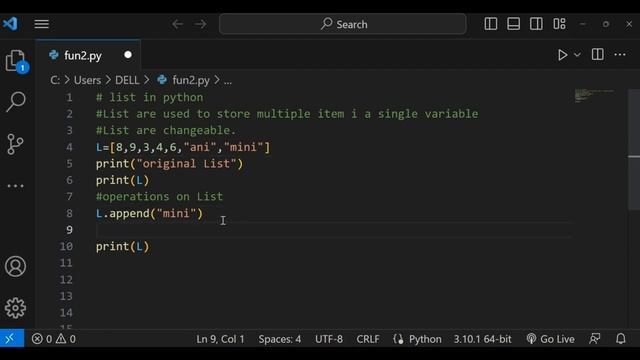The width and height of the screenshot is (640, 360).
Task: Click on the line L.append("mini")
Action: click(149, 213)
